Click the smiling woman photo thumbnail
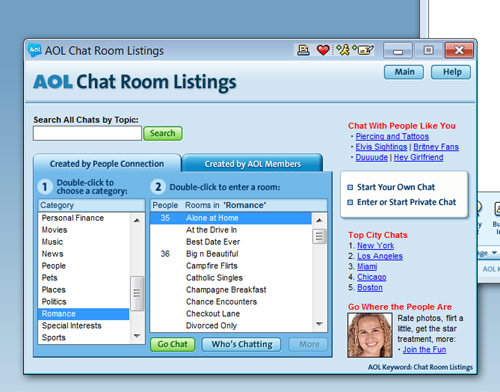 [x=370, y=335]
